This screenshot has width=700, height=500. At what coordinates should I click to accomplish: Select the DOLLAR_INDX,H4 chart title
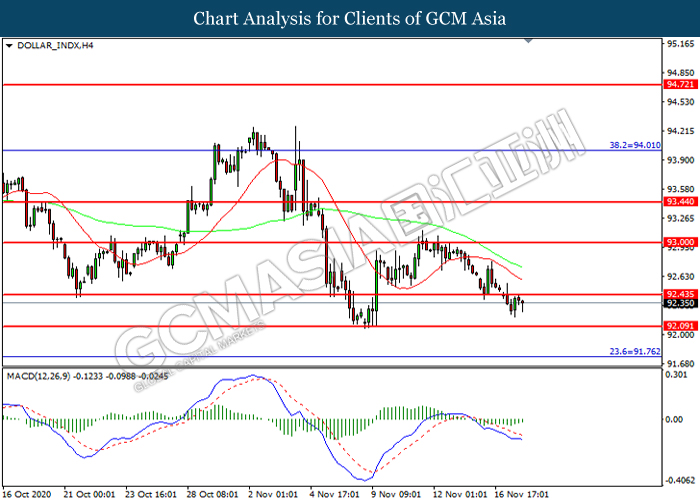click(x=55, y=46)
